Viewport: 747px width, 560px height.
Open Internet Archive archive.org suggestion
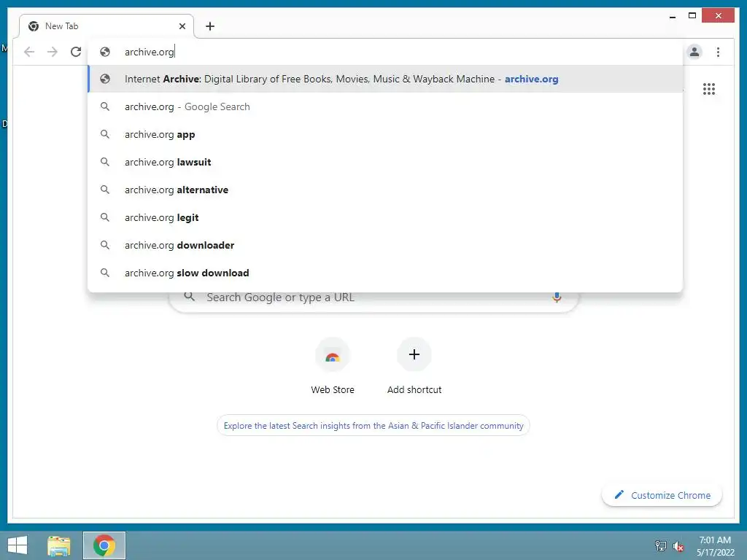pyautogui.click(x=385, y=79)
